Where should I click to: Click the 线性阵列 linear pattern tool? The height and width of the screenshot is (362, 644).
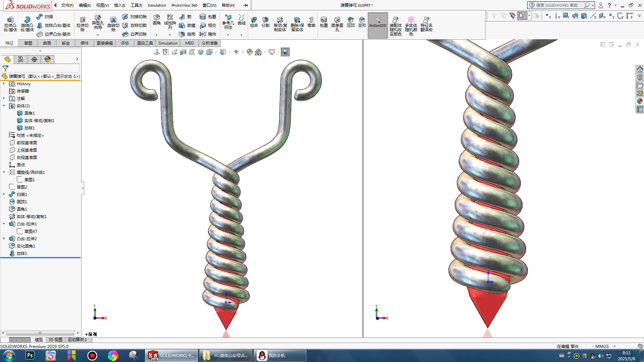click(x=170, y=22)
